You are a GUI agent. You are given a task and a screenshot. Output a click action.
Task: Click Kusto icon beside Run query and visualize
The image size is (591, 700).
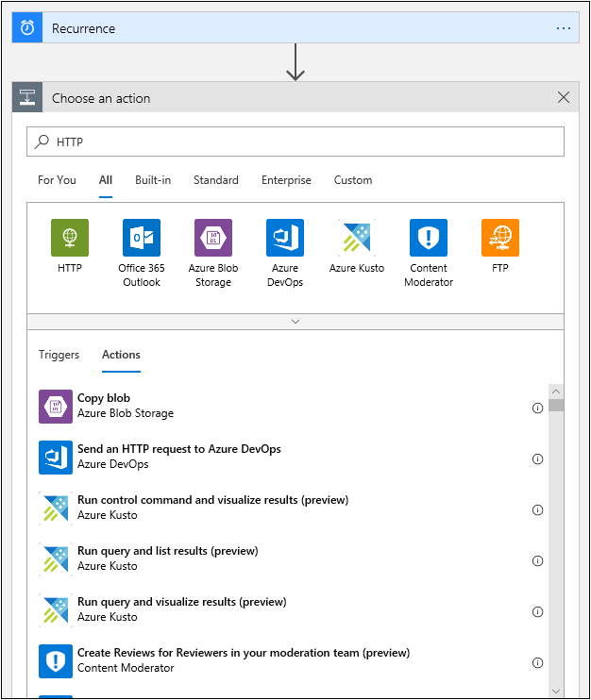tap(56, 609)
